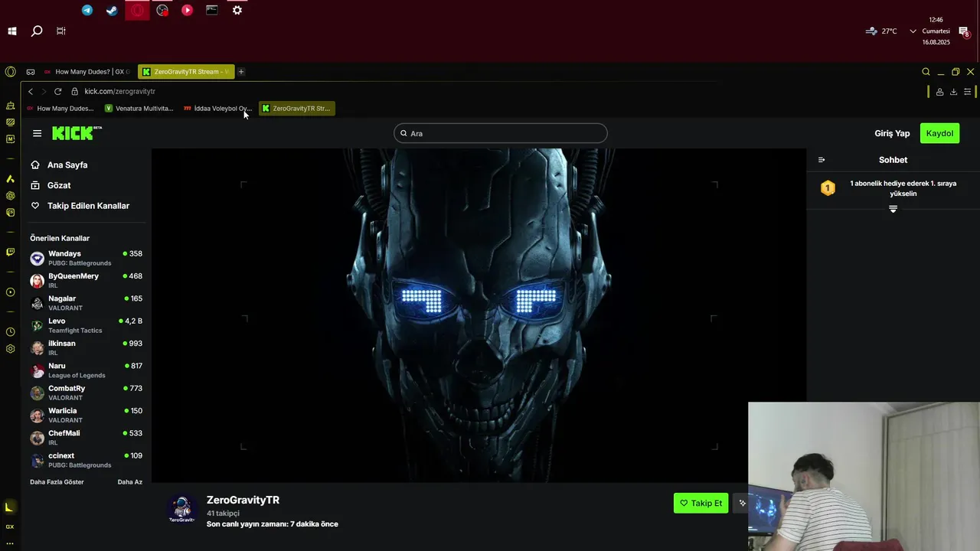This screenshot has height=551, width=980.
Task: Expand the gift leaderboard chevron in chat
Action: click(x=893, y=209)
